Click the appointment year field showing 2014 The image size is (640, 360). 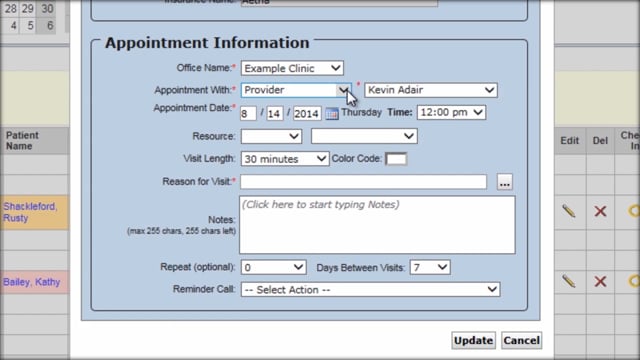pos(307,113)
